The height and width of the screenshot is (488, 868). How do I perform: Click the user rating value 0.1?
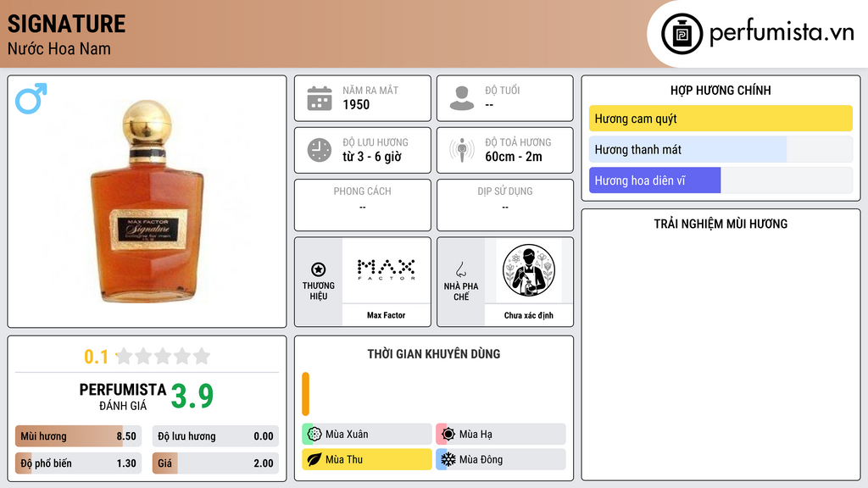(x=97, y=357)
